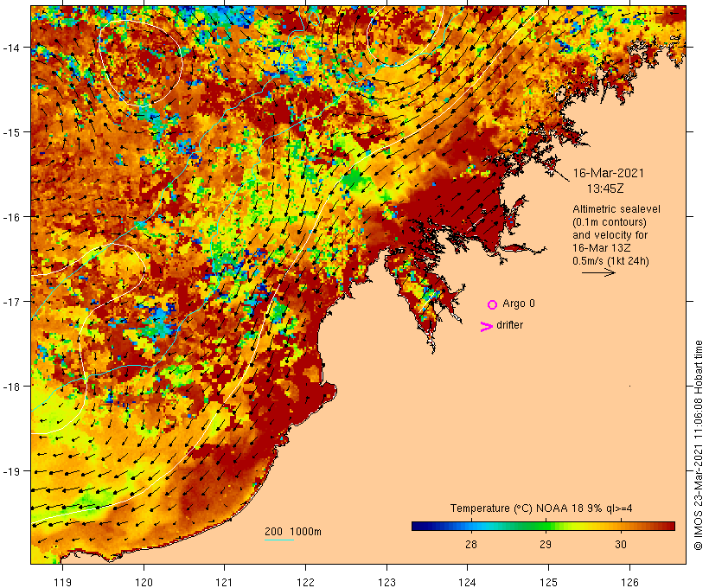Select the '16-Mar-2021' date text

coord(609,173)
